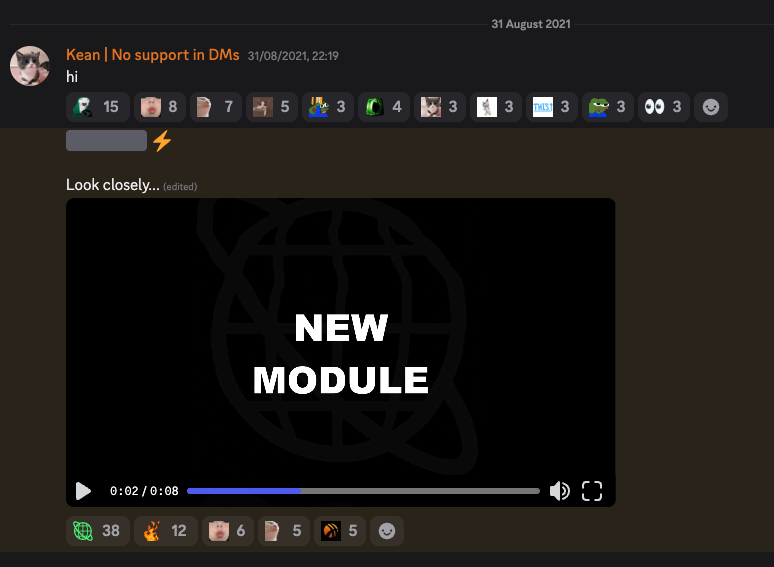This screenshot has width=774, height=567.
Task: Toggle the green gem reaction with count 4
Action: click(x=384, y=107)
